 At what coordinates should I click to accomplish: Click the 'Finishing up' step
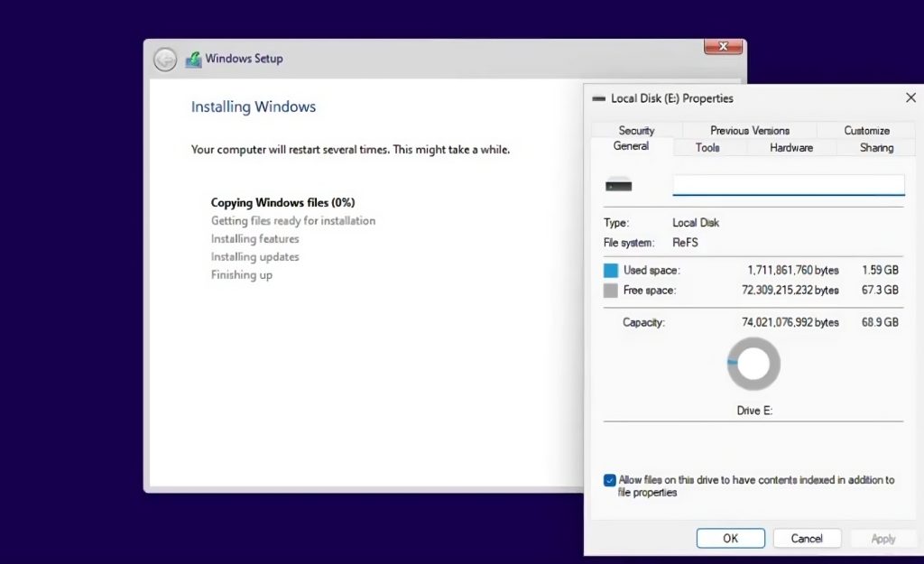pos(242,275)
